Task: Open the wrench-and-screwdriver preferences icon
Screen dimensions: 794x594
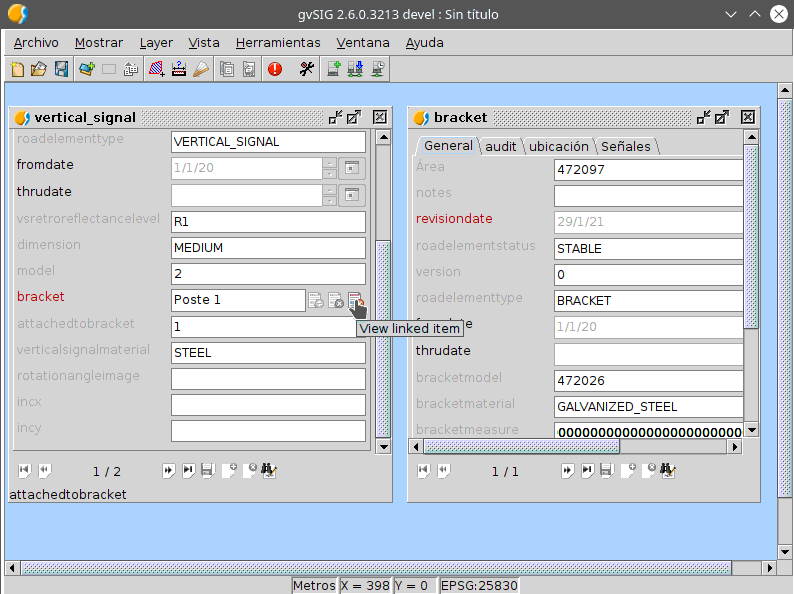Action: tap(306, 69)
